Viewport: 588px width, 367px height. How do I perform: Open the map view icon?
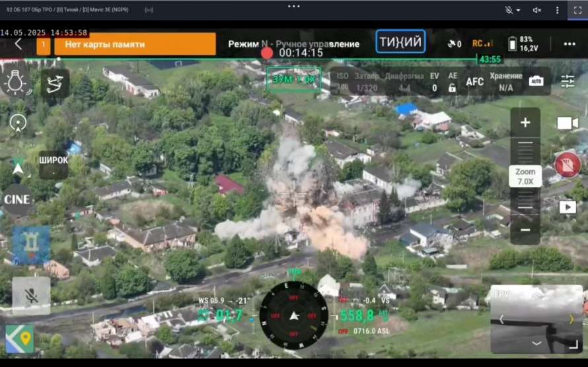point(20,339)
